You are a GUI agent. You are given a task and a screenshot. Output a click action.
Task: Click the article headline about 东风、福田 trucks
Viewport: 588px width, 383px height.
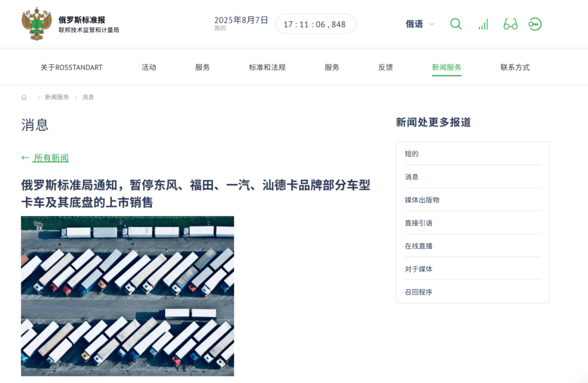click(195, 193)
